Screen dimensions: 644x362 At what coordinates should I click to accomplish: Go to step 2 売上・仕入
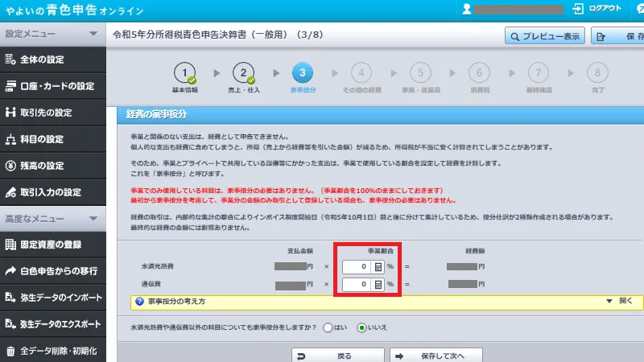pos(244,77)
